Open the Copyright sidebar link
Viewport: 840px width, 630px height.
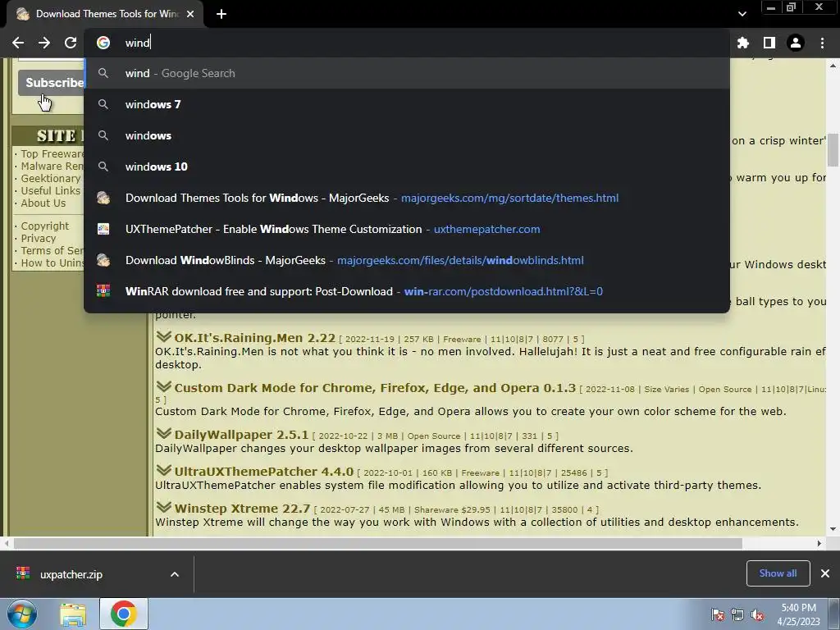click(45, 226)
